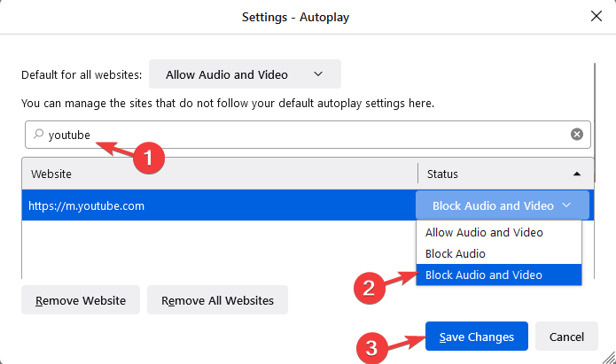
Task: Choose Block Audio option in list
Action: point(498,253)
